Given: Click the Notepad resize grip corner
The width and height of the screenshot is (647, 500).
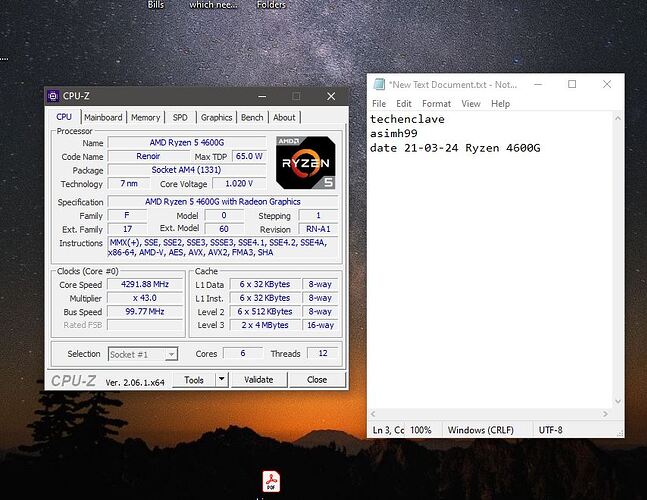Looking at the screenshot, I should (620, 433).
